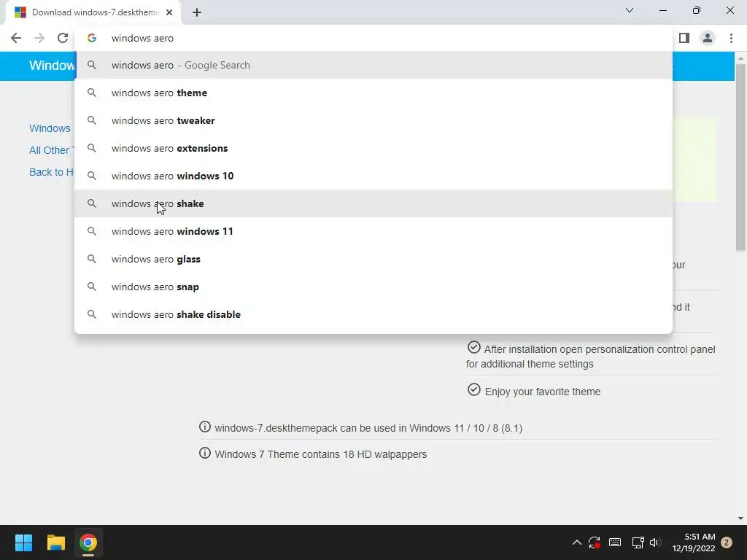The height and width of the screenshot is (560, 747).
Task: Open the clock showing 5:51 AM
Action: [694, 542]
